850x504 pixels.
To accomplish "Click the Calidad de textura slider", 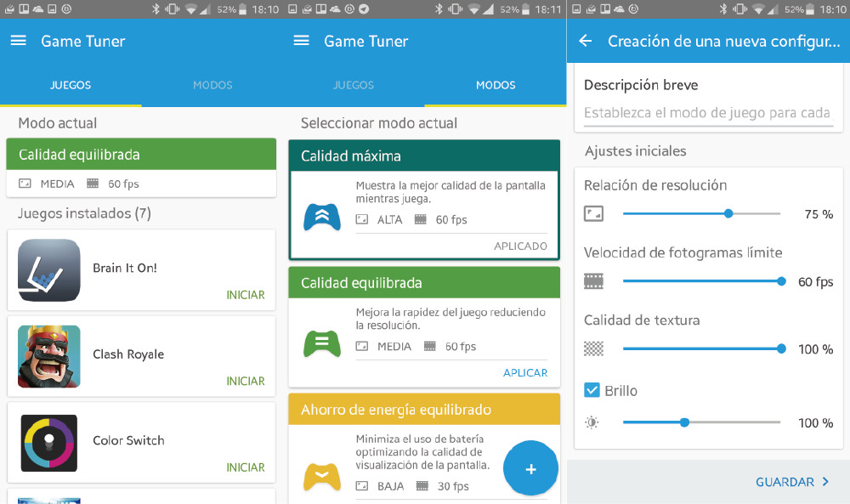I will [x=701, y=348].
